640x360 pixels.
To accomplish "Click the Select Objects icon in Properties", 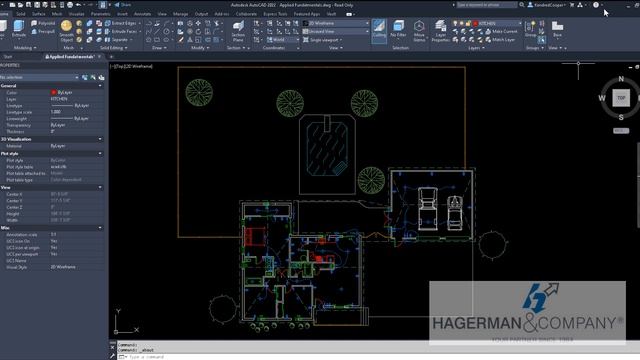I will (x=93, y=77).
